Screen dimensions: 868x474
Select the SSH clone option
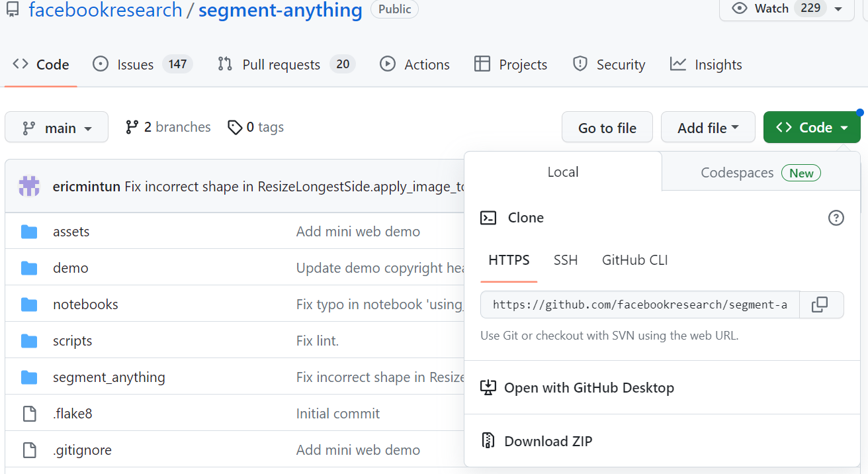[566, 260]
